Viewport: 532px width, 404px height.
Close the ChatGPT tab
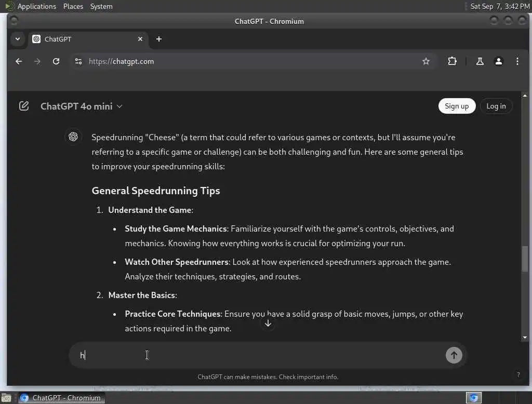coord(140,39)
